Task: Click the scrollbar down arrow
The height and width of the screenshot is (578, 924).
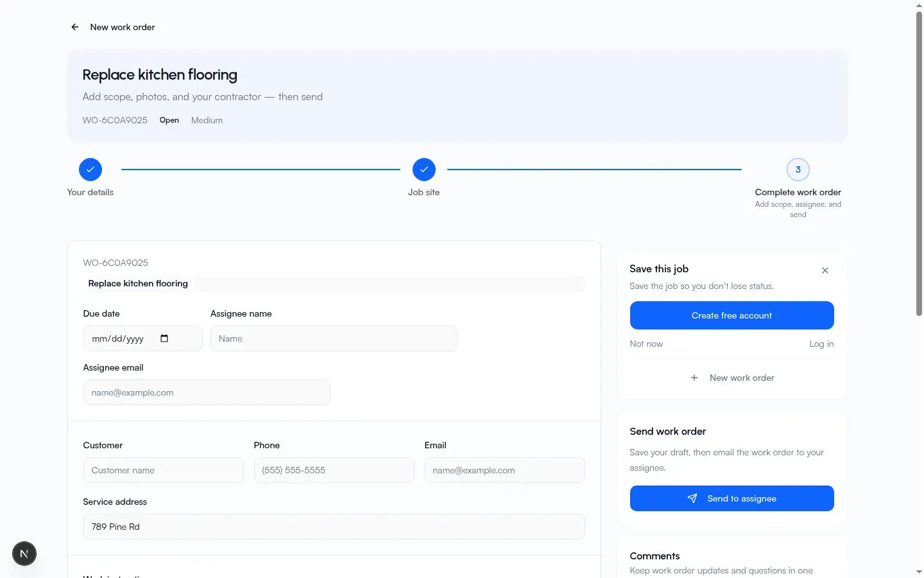Action: (919, 572)
